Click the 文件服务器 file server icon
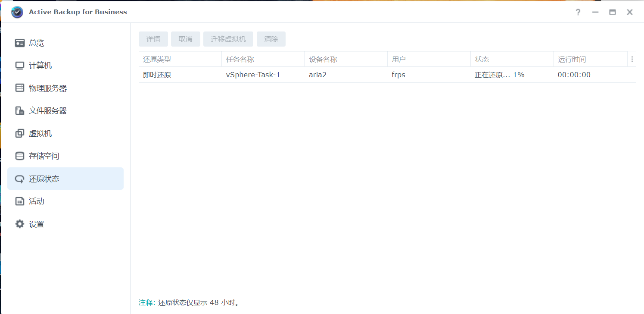Screen dimensions: 644x314 (20, 111)
